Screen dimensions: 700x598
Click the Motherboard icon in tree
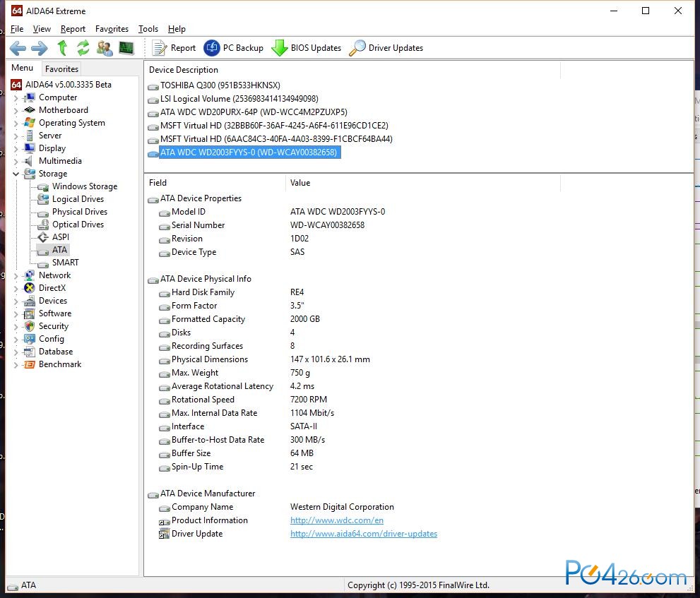coord(30,109)
